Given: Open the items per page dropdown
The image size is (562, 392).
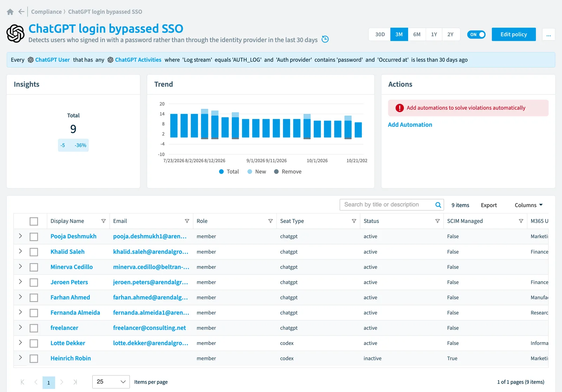Looking at the screenshot, I should [111, 382].
